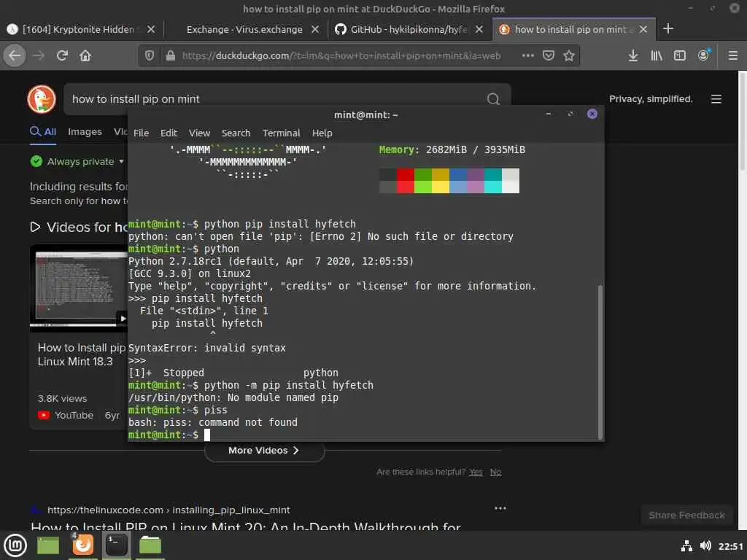Reload the page in Firefox
The height and width of the screenshot is (560, 747).
[62, 55]
